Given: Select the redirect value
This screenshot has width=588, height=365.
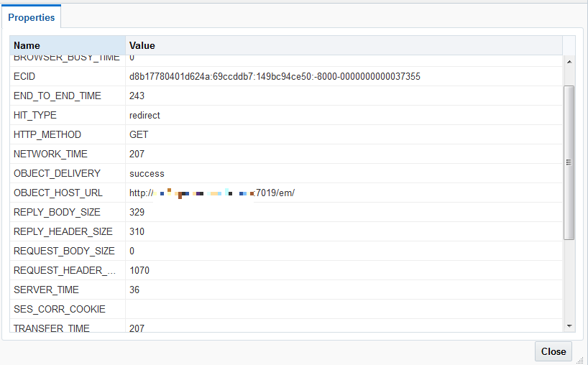Looking at the screenshot, I should (x=144, y=115).
